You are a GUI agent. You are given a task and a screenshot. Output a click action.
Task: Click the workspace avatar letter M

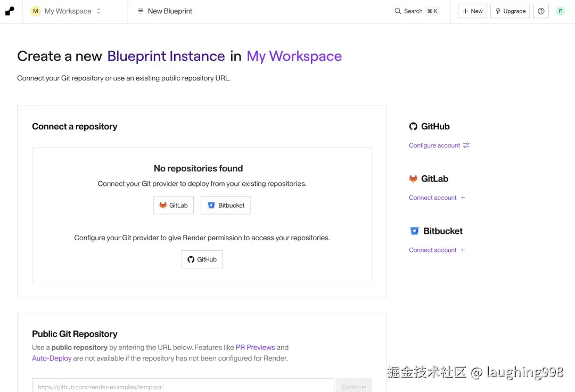click(36, 11)
